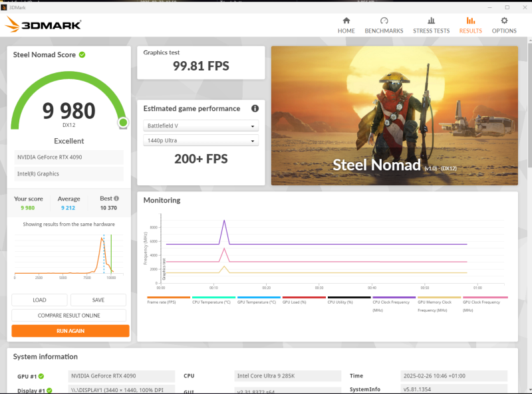Click the info icon next to Best score
Viewport: 532px width, 394px height.
(x=116, y=199)
